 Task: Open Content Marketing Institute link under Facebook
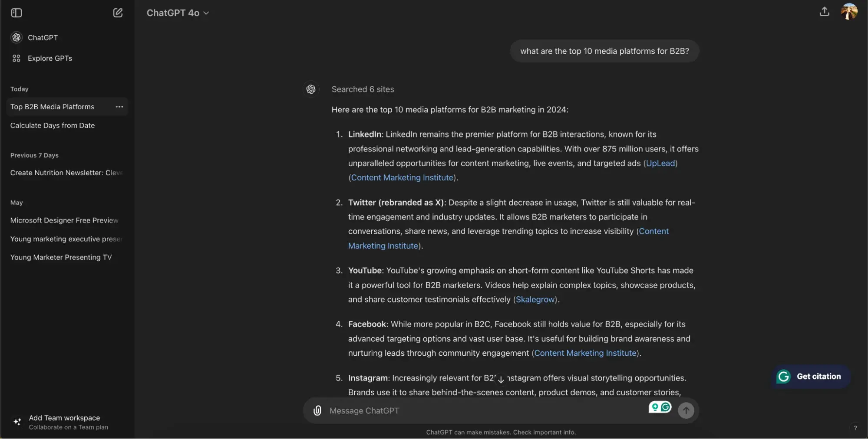[585, 354]
